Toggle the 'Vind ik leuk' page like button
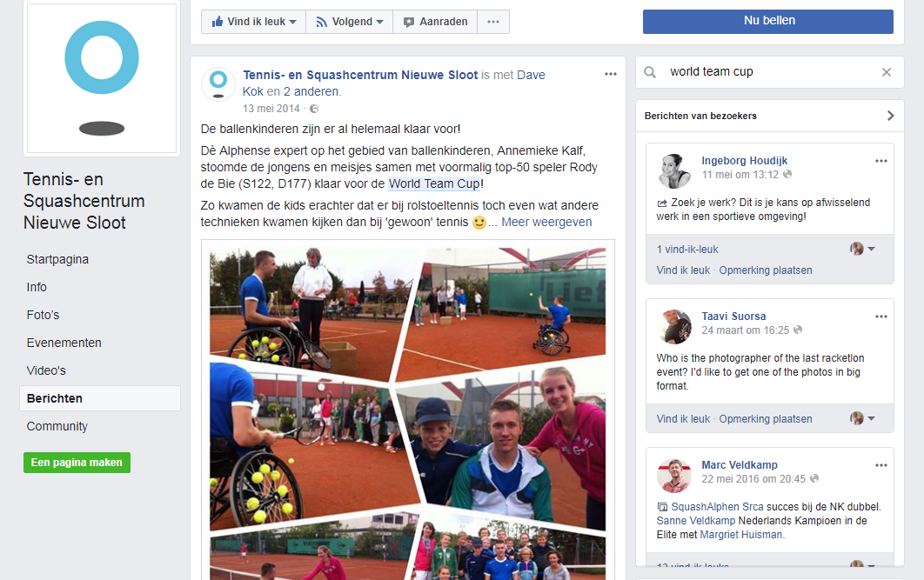The image size is (924, 580). (253, 22)
